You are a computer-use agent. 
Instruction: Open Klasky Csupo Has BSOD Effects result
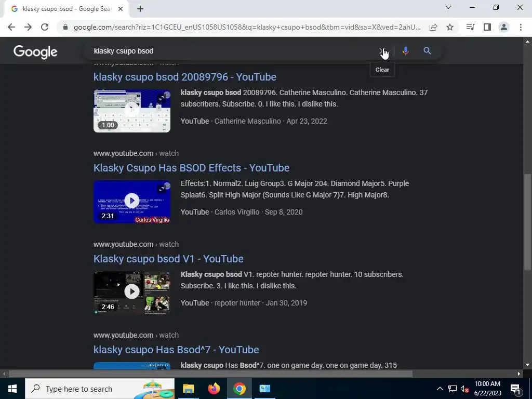pos(191,168)
